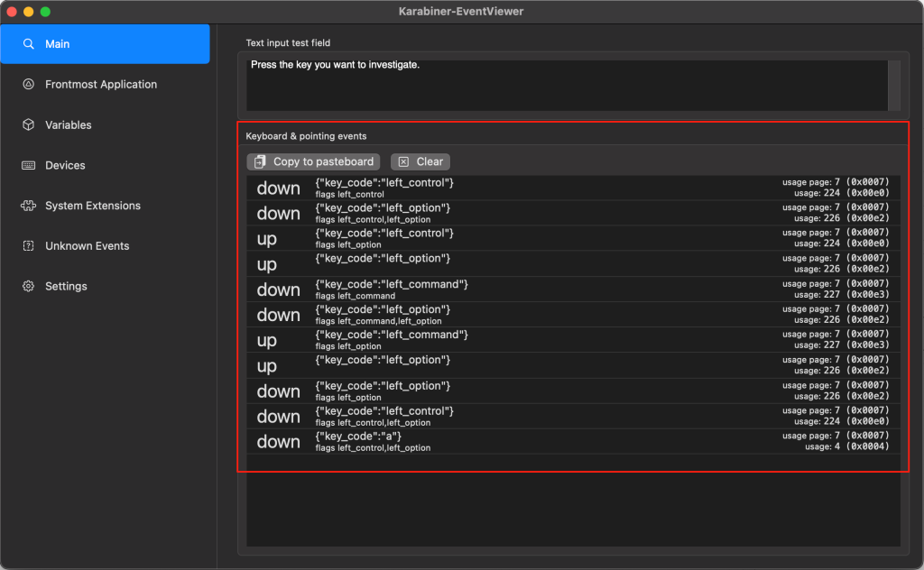Open the Frontmost Application icon in sidebar
924x570 pixels.
pyautogui.click(x=28, y=84)
